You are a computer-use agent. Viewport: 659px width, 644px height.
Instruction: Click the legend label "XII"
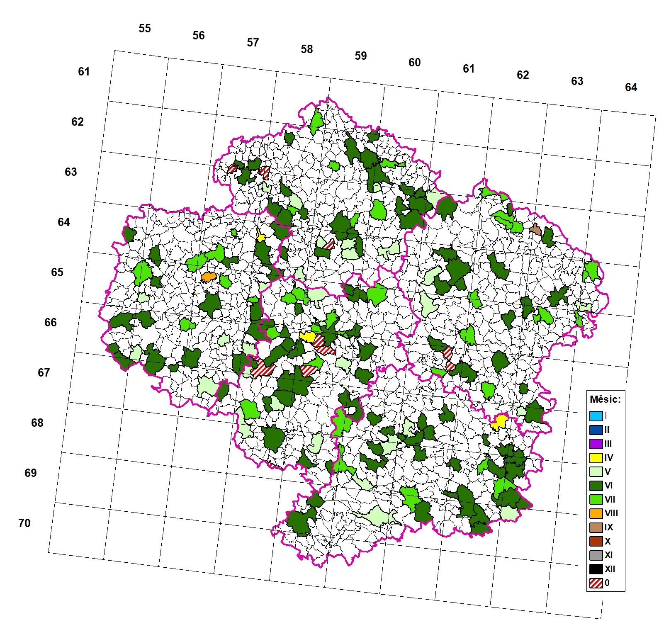(610, 569)
